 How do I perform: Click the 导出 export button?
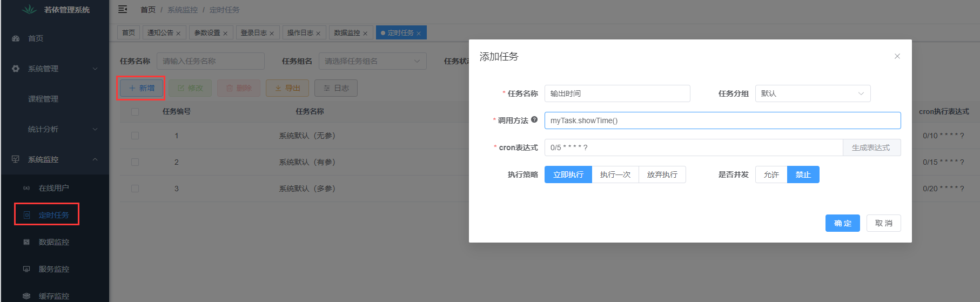tap(287, 88)
